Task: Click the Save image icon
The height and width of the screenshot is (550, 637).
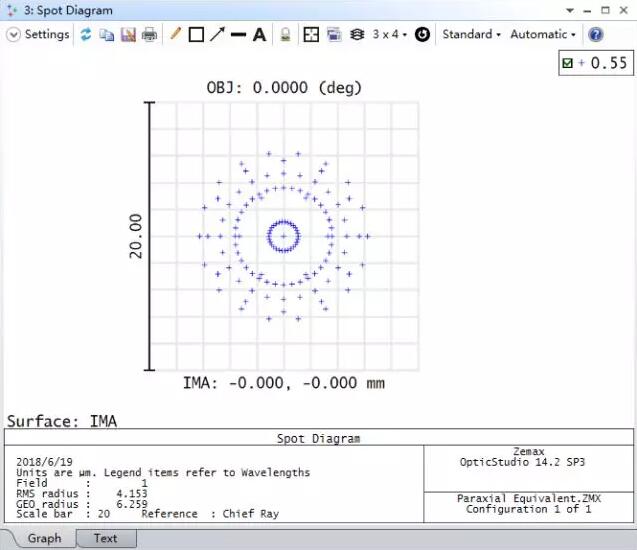Action: [127, 34]
